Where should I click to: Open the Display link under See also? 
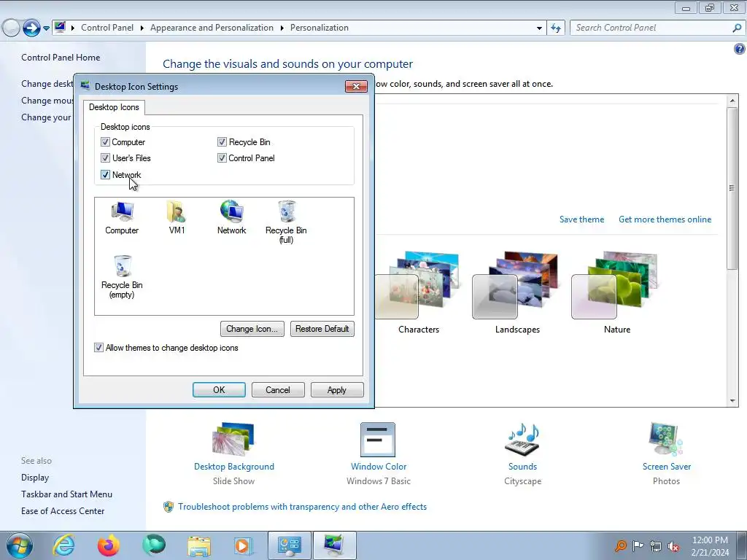35,477
